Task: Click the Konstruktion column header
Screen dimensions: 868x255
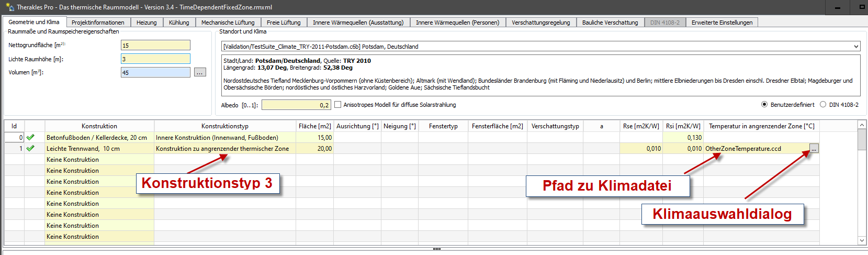Action: coord(99,126)
